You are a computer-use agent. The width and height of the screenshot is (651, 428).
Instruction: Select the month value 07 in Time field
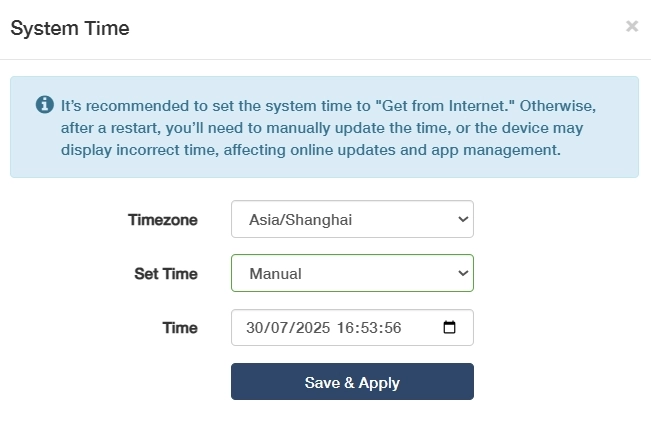click(276, 328)
